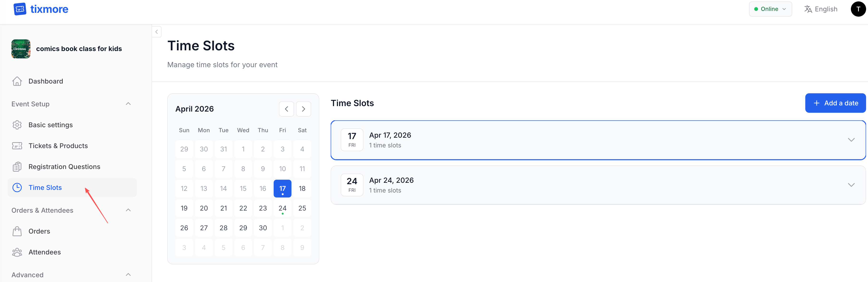868x282 pixels.
Task: Open the Online status dropdown
Action: click(x=770, y=9)
